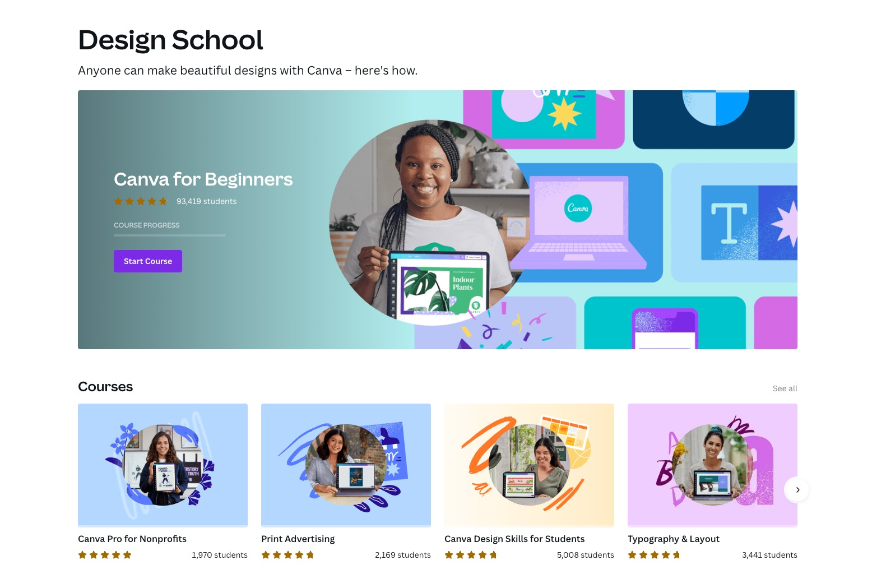Click the star rating under Print Advertising
The image size is (872, 588).
(x=287, y=555)
